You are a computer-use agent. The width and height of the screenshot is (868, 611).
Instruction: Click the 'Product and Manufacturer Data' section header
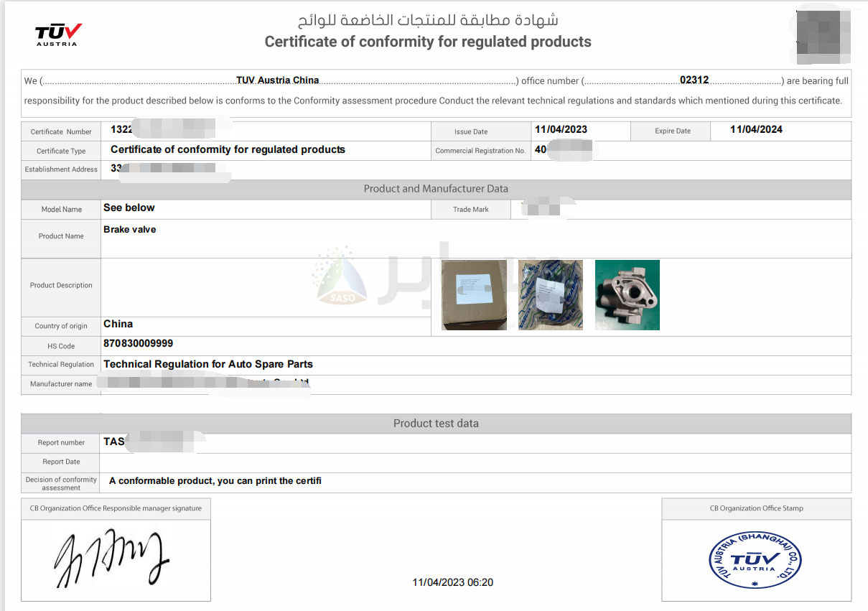436,189
